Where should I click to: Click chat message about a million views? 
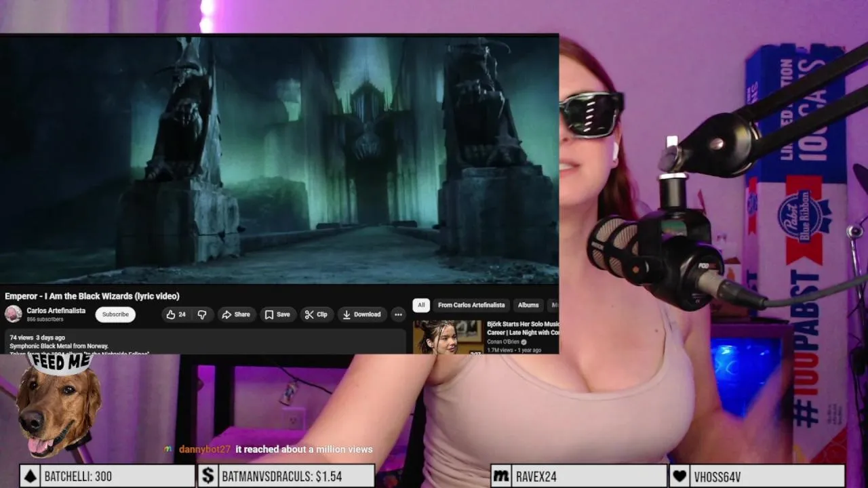point(304,449)
